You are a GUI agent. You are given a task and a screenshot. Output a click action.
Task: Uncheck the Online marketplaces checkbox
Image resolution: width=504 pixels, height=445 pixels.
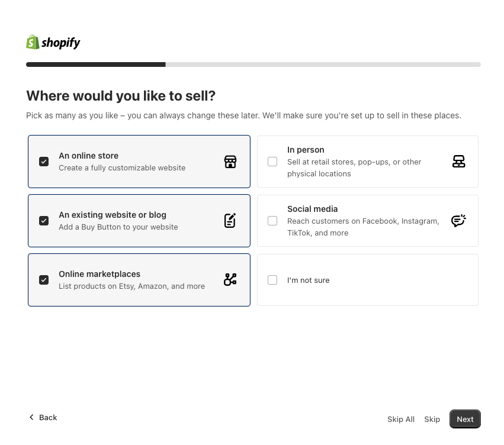point(44,280)
